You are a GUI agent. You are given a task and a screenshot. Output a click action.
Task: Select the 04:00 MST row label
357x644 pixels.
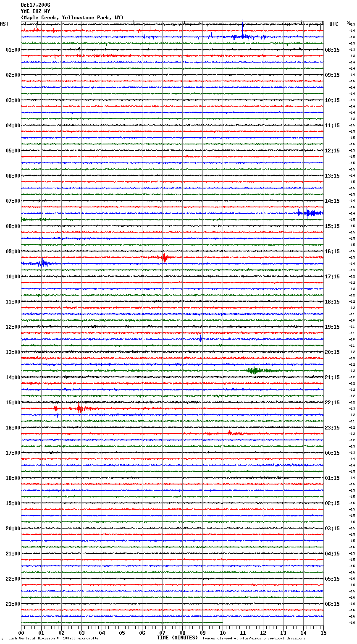click(13, 126)
